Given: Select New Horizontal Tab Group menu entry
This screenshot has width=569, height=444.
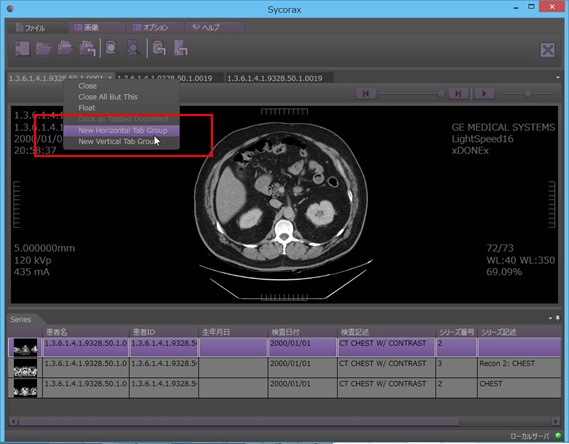Looking at the screenshot, I should pyautogui.click(x=122, y=130).
